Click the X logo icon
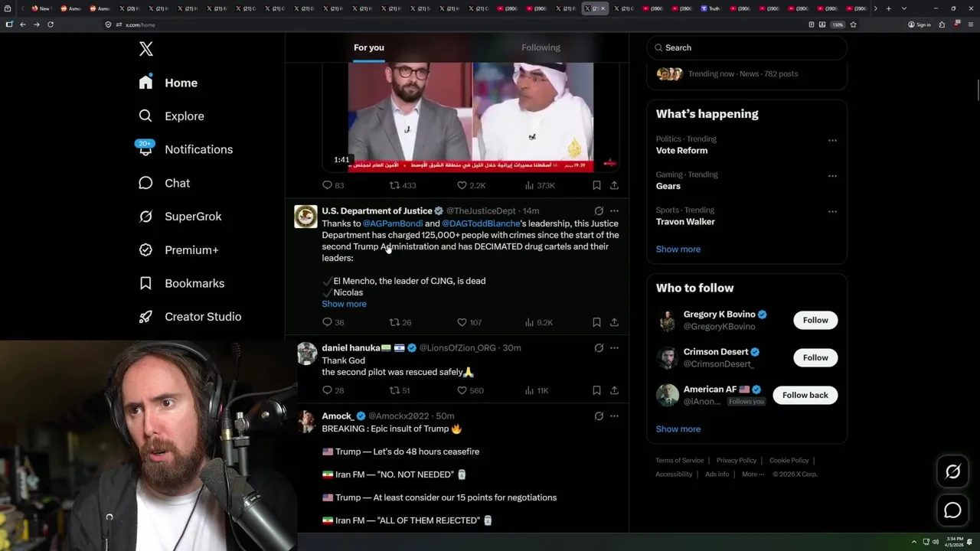Image resolution: width=980 pixels, height=551 pixels. [x=146, y=49]
